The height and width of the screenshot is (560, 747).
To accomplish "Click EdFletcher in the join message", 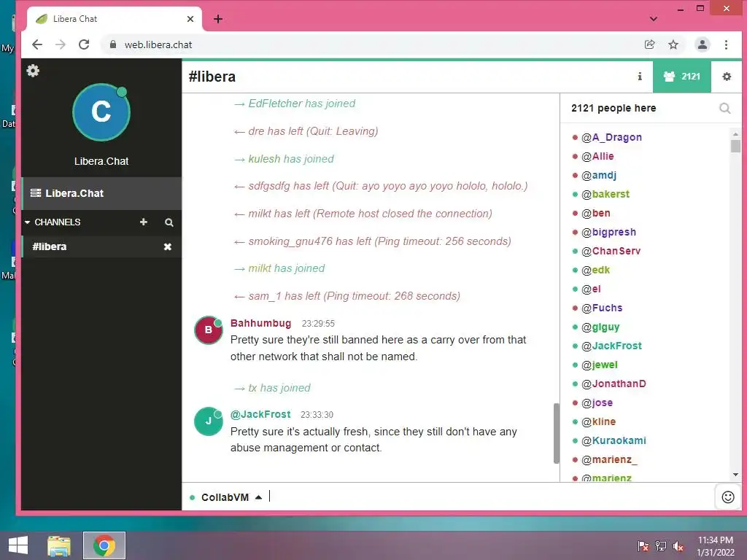I will click(275, 104).
